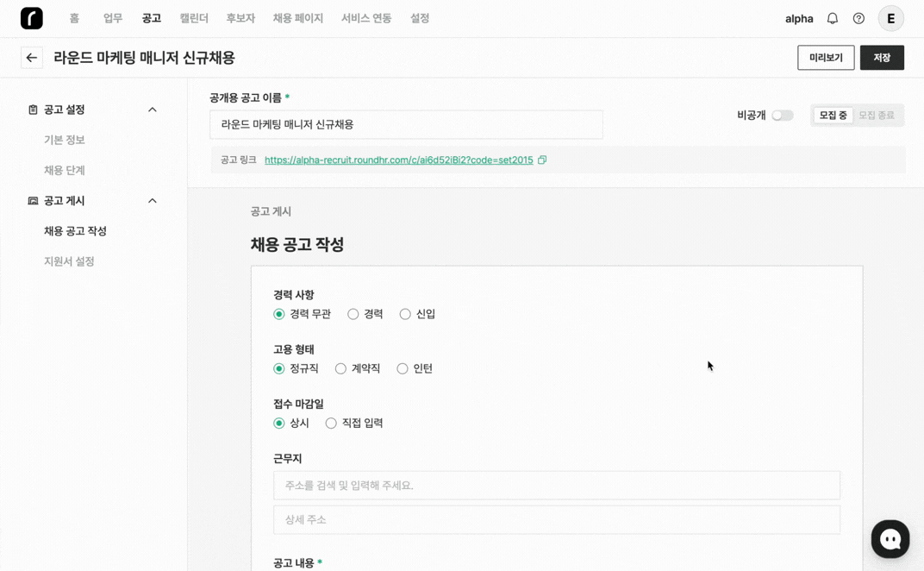Screen dimensions: 924x571
Task: Switch status to 모집 종료
Action: [876, 116]
